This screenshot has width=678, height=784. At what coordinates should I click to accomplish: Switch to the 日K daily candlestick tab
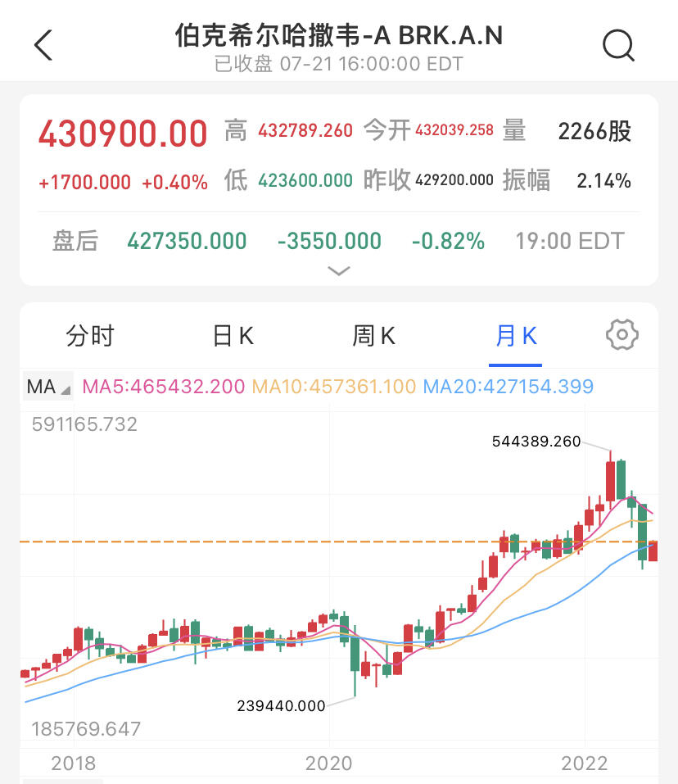(x=232, y=335)
